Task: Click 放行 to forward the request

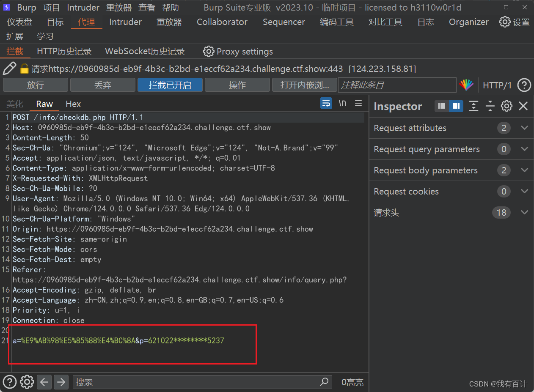Action: click(36, 85)
